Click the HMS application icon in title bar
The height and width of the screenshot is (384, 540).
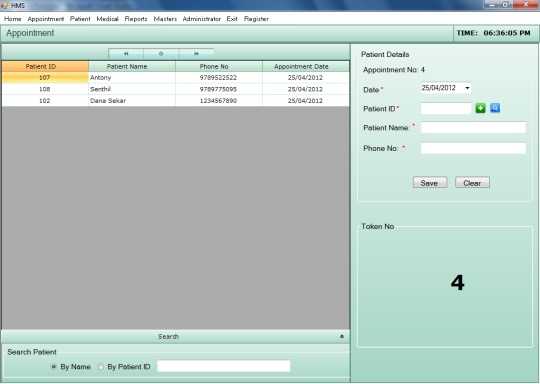pyautogui.click(x=4, y=6)
